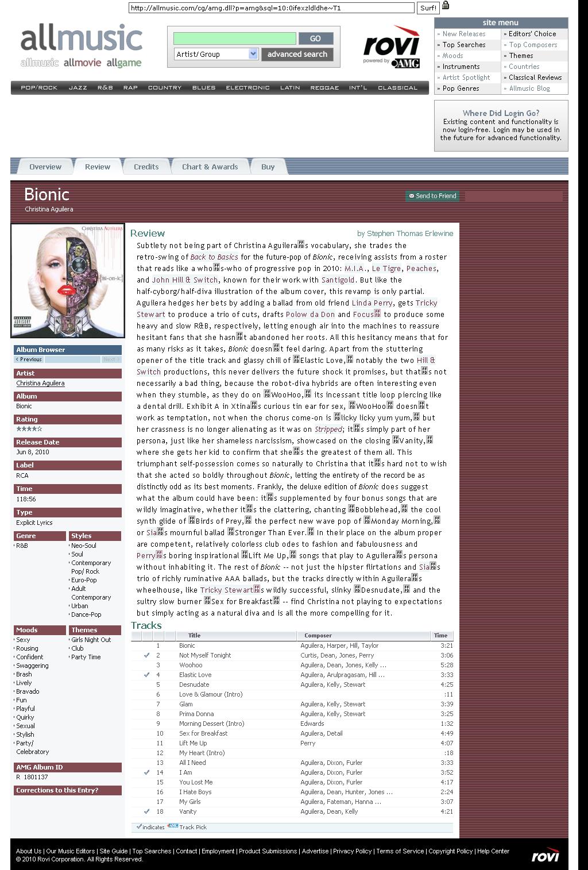Image resolution: width=588 pixels, height=870 pixels.
Task: Click the Bionic album cover thumbnail
Action: pos(68,280)
